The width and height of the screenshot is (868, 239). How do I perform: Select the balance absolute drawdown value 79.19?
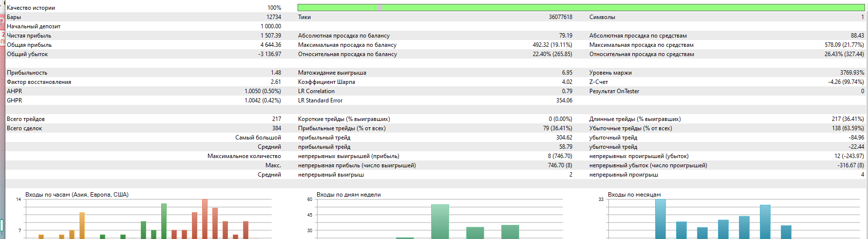click(566, 36)
